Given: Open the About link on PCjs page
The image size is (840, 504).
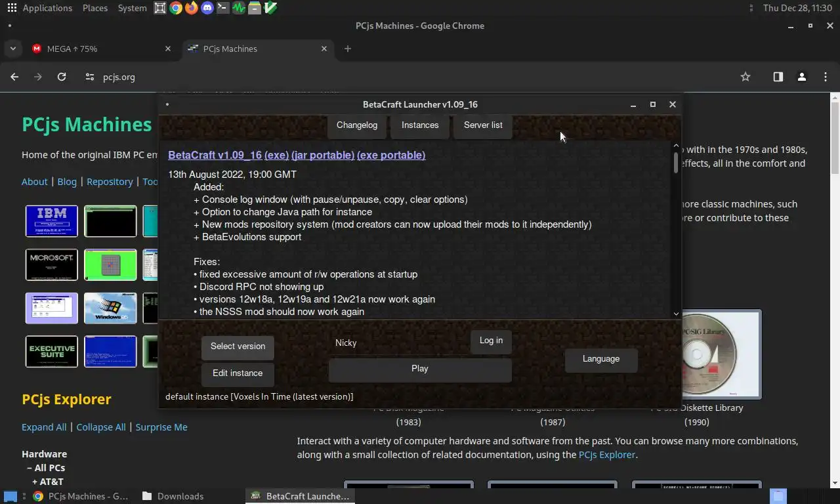Looking at the screenshot, I should point(35,182).
